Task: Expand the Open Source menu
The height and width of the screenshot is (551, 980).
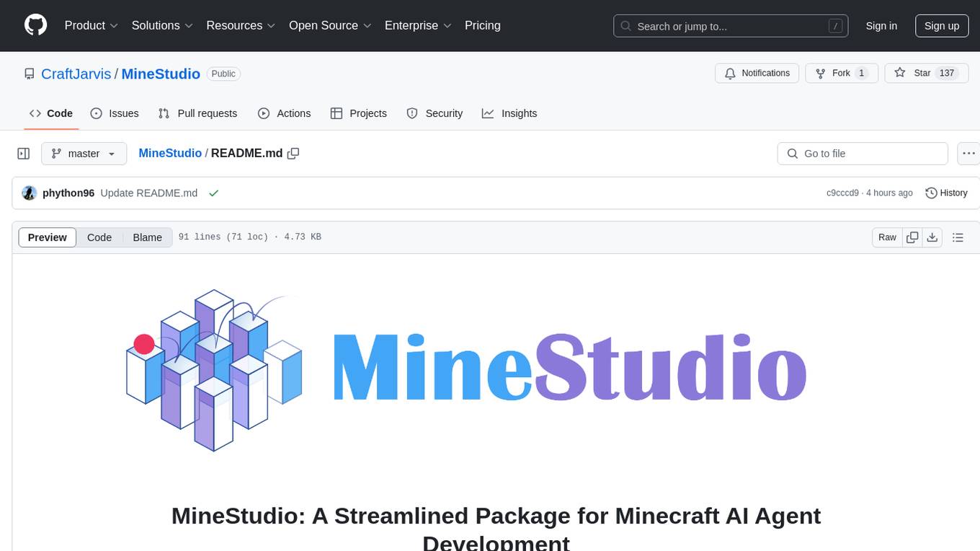Action: [330, 25]
